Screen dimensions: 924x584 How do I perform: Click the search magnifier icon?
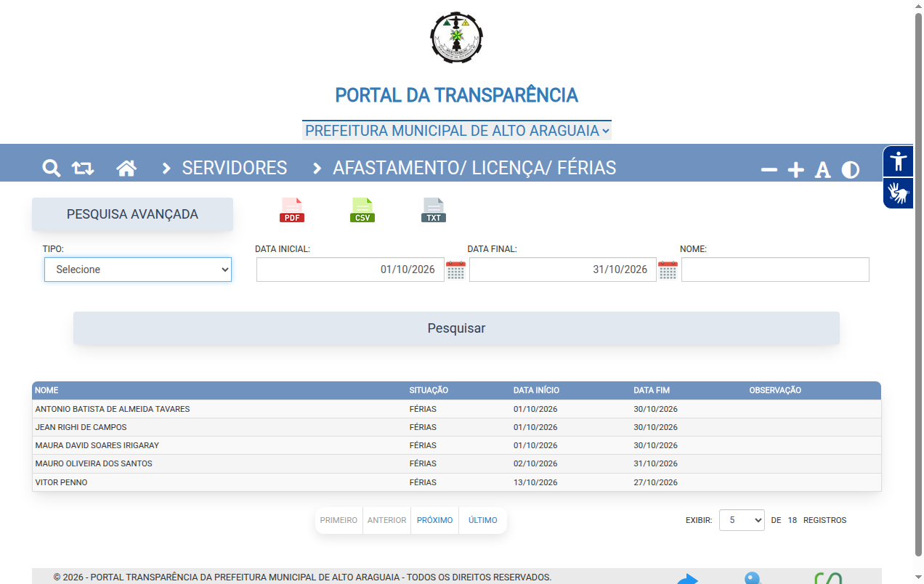coord(51,169)
